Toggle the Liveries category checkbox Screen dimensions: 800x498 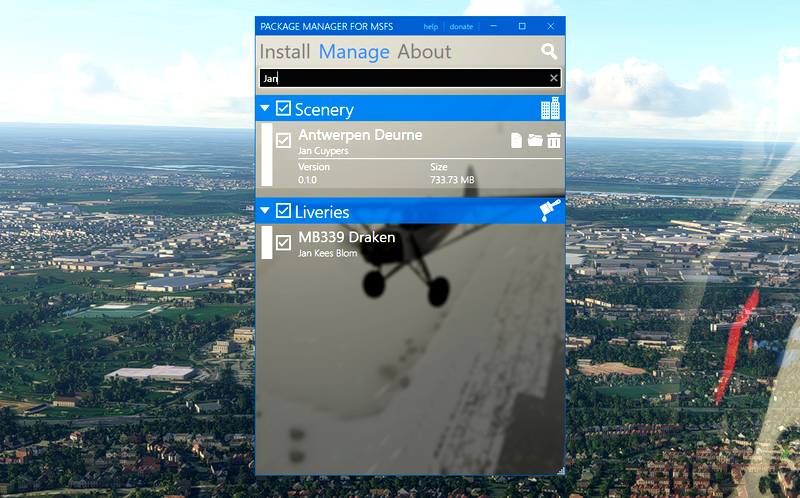[x=283, y=211]
